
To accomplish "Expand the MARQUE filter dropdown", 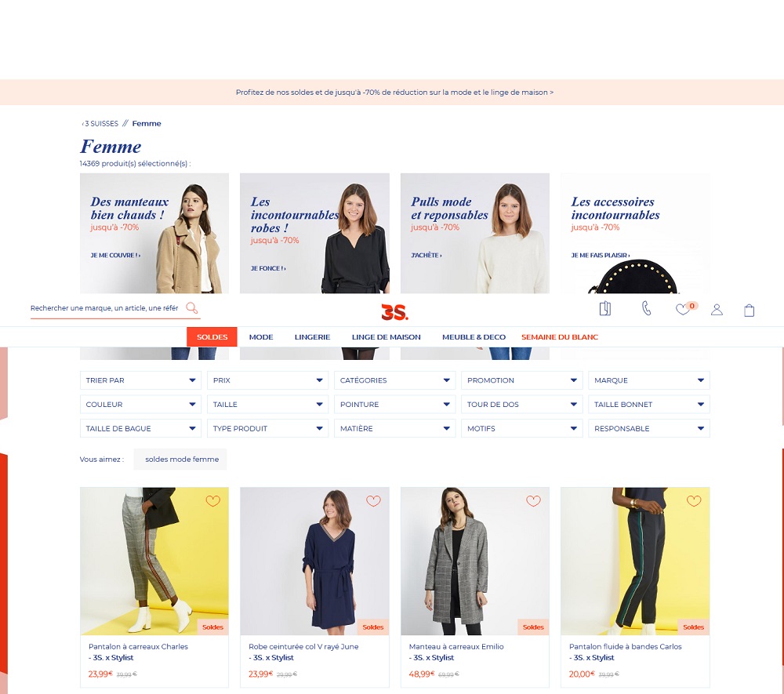I will (x=649, y=380).
